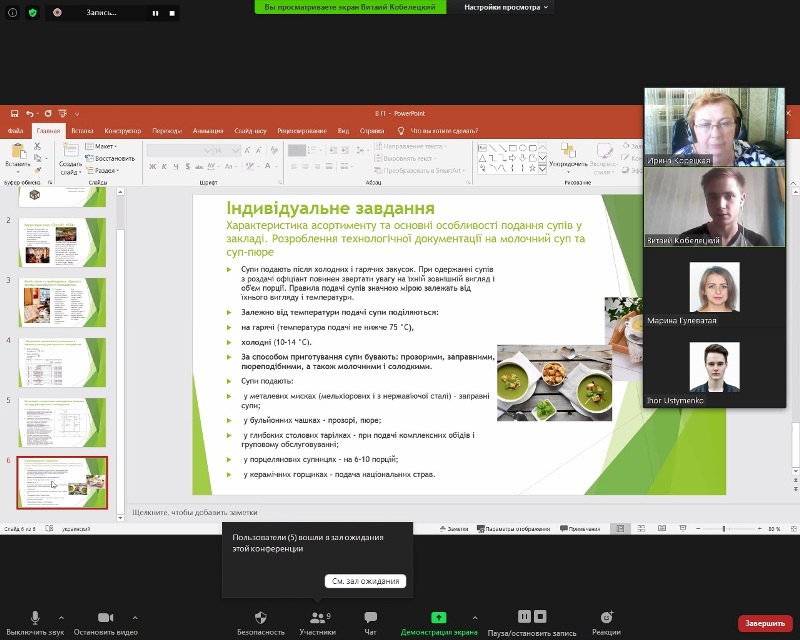Open the Упорядочить arrange dropdown

tap(568, 157)
